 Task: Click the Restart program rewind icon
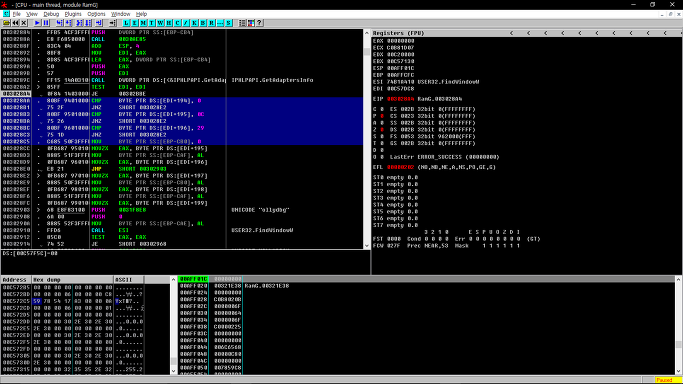(15, 23)
